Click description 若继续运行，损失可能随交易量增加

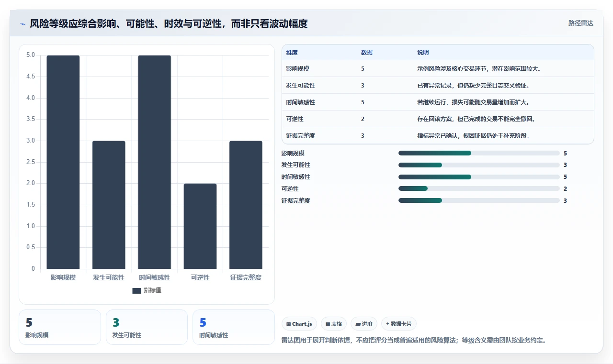473,102
